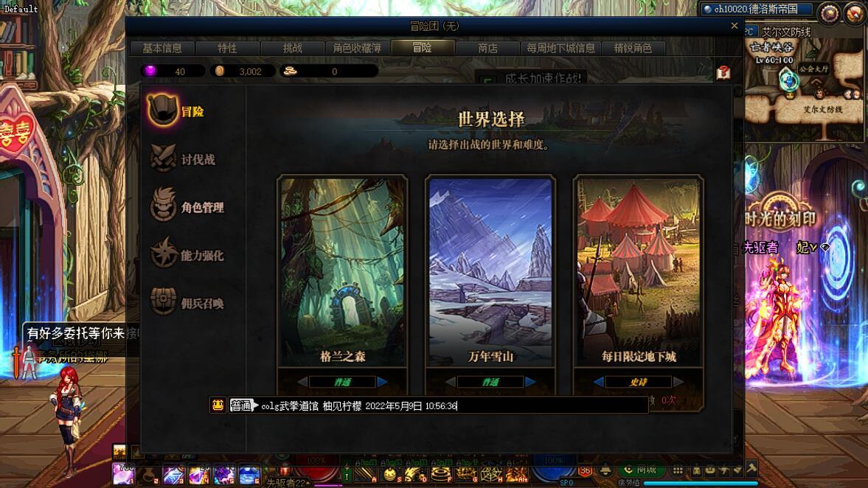The image size is (868, 488).
Task: Open 佣兵召唤 treasure chest icon
Action: coord(163,301)
